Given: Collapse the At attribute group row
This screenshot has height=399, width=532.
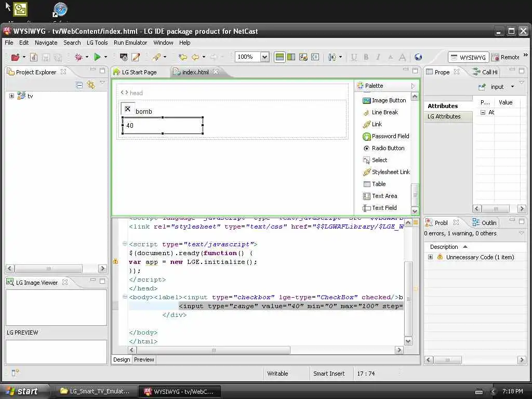Looking at the screenshot, I should 483,112.
